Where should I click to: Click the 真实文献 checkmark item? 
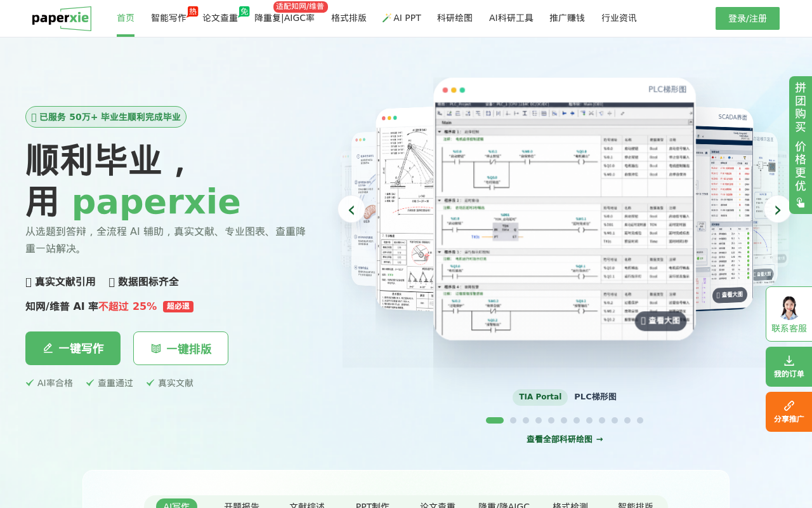[x=170, y=383]
